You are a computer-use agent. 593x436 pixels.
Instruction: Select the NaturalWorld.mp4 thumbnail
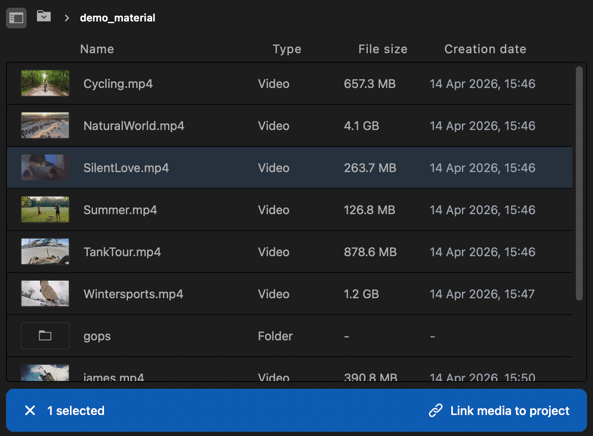pos(45,125)
